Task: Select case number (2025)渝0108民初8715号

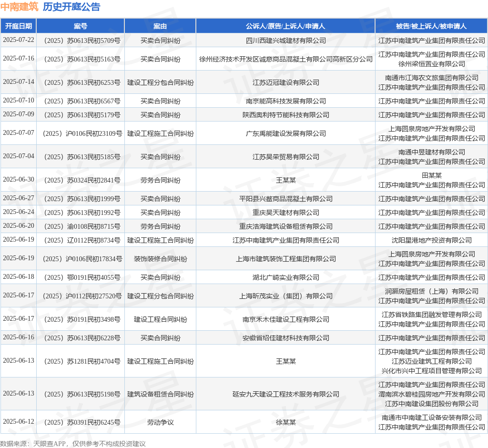Action: point(81,226)
